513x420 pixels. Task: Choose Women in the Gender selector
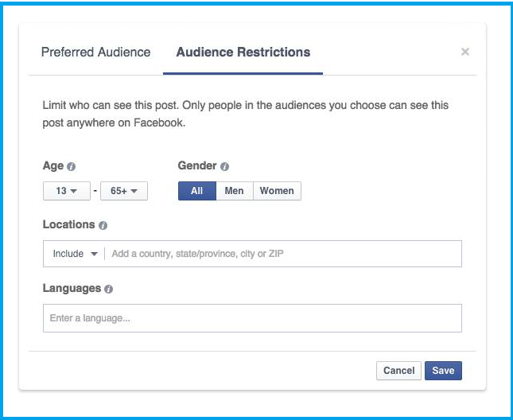click(277, 191)
